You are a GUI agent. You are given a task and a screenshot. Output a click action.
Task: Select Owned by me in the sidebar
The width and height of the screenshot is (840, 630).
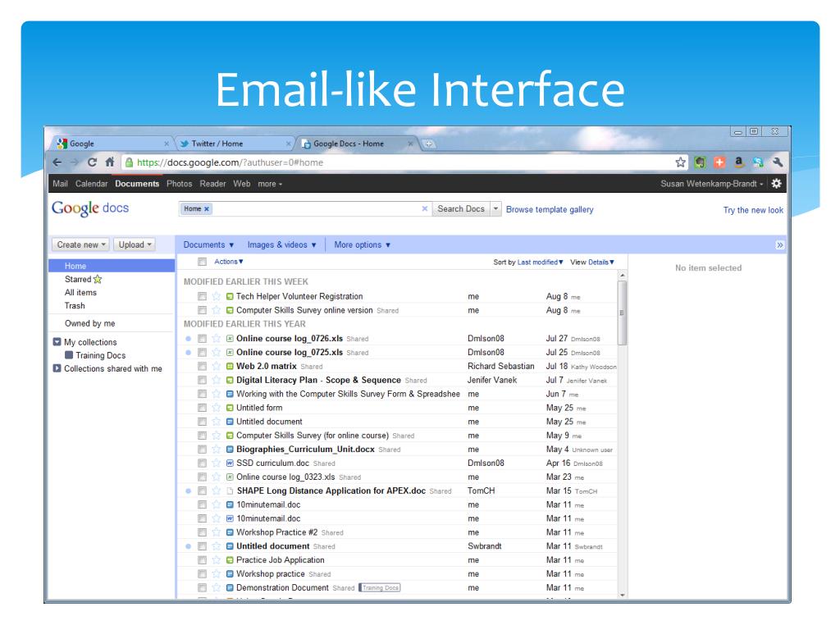pos(90,323)
